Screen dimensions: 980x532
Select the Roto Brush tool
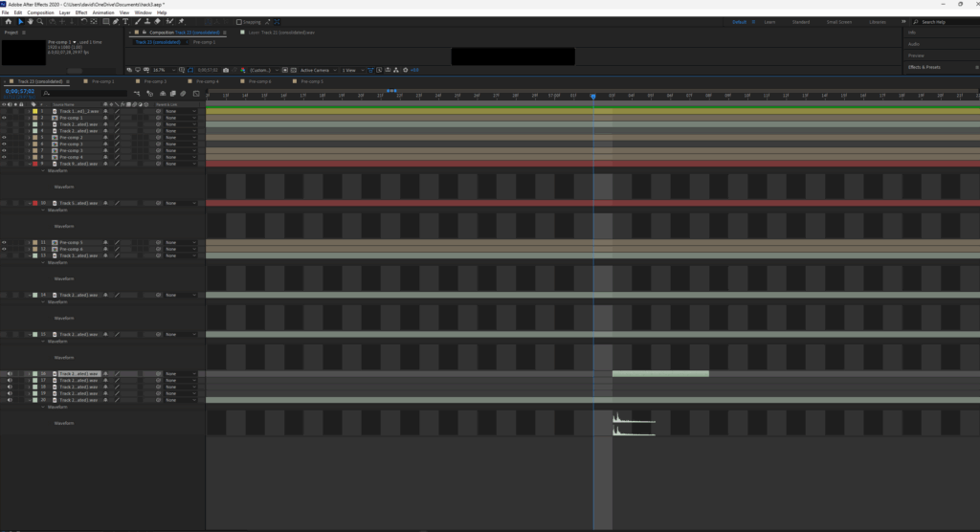[169, 21]
